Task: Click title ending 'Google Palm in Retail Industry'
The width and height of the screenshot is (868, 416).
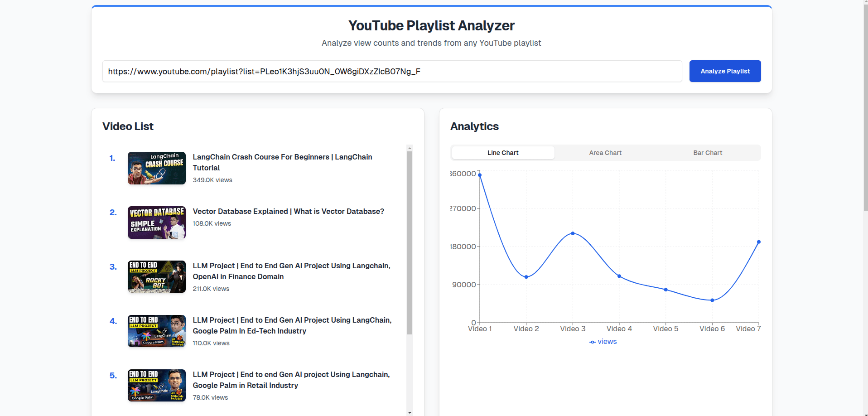Action: pos(291,380)
